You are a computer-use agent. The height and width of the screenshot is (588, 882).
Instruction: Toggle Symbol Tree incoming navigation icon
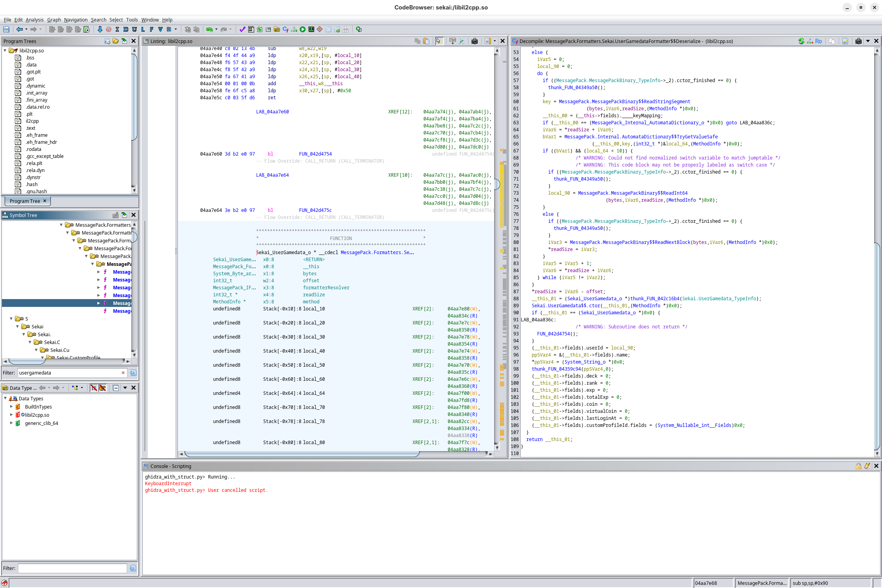[124, 215]
